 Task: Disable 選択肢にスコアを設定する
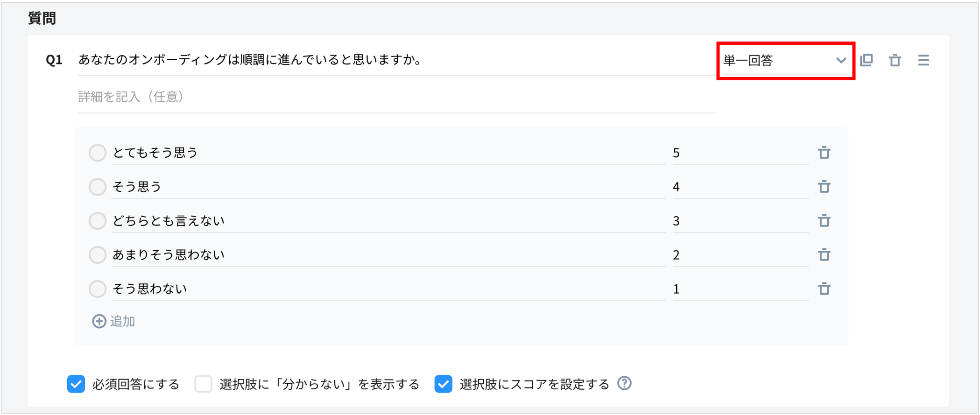443,384
